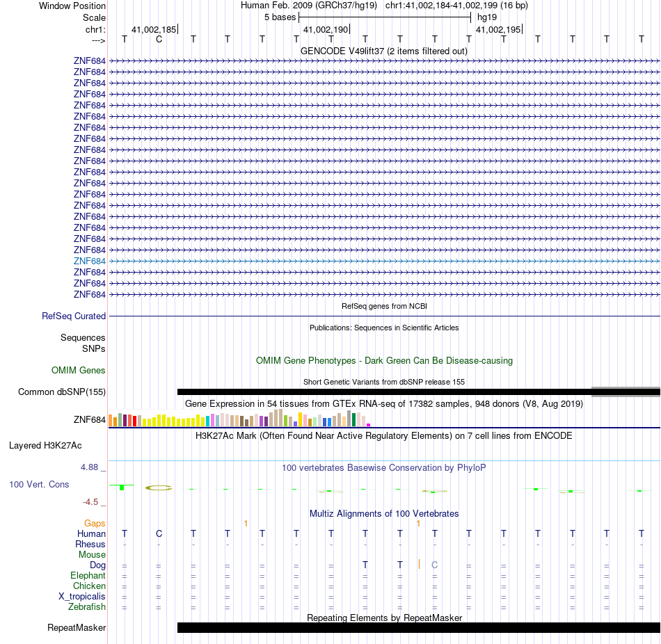Click the Zebrafish species label
Screen dimensions: 661x644
[87, 607]
